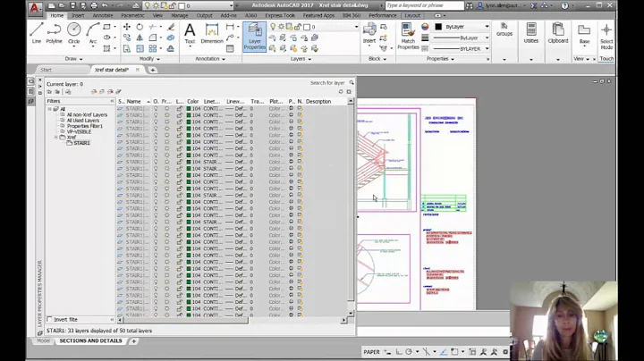644x361 pixels.
Task: Click the Search for layer field
Action: 327,83
